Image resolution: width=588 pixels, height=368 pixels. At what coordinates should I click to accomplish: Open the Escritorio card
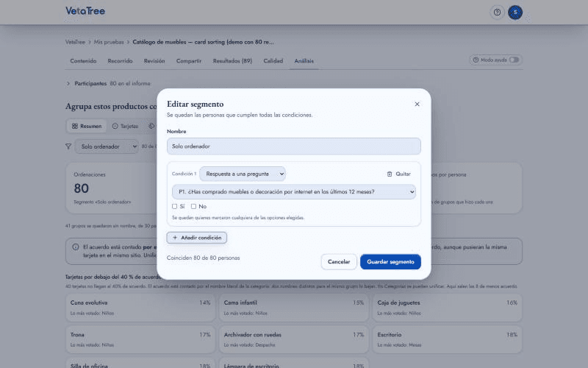tap(447, 339)
